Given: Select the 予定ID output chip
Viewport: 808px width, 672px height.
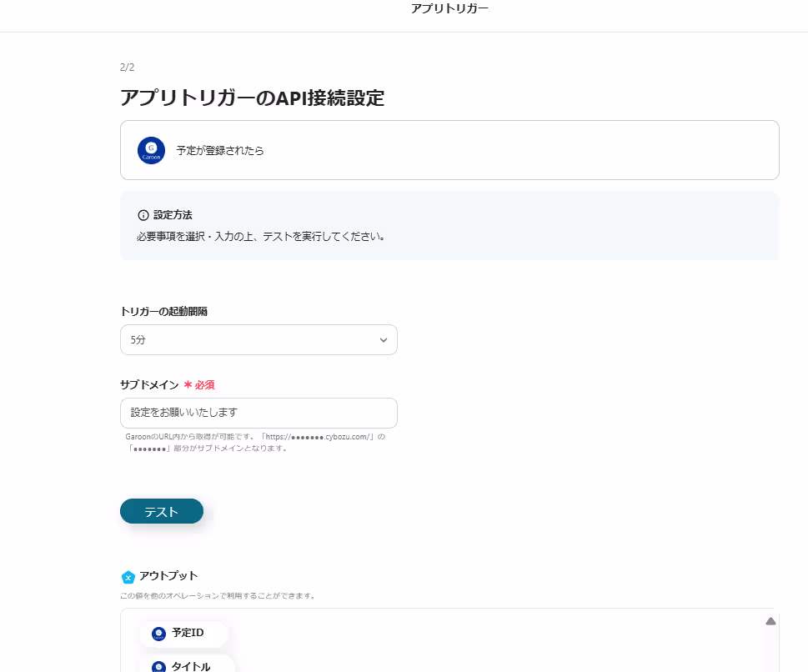Looking at the screenshot, I should [183, 634].
